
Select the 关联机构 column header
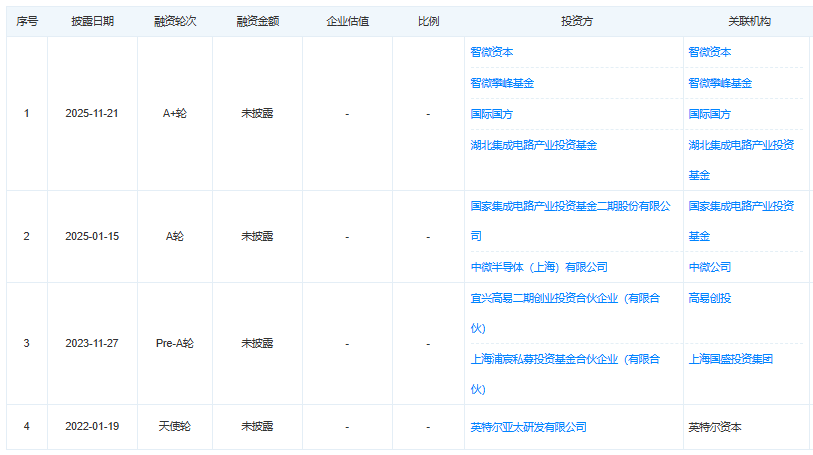click(x=749, y=21)
